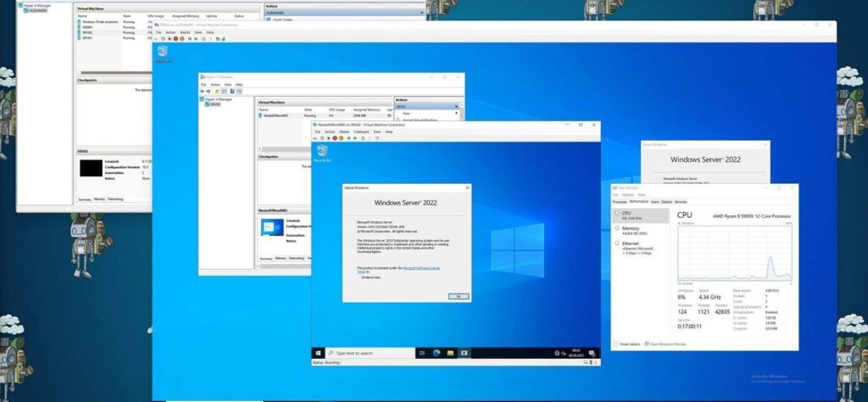Click Task View icon in nested taskbar
Image resolution: width=868 pixels, height=402 pixels.
tap(422, 353)
